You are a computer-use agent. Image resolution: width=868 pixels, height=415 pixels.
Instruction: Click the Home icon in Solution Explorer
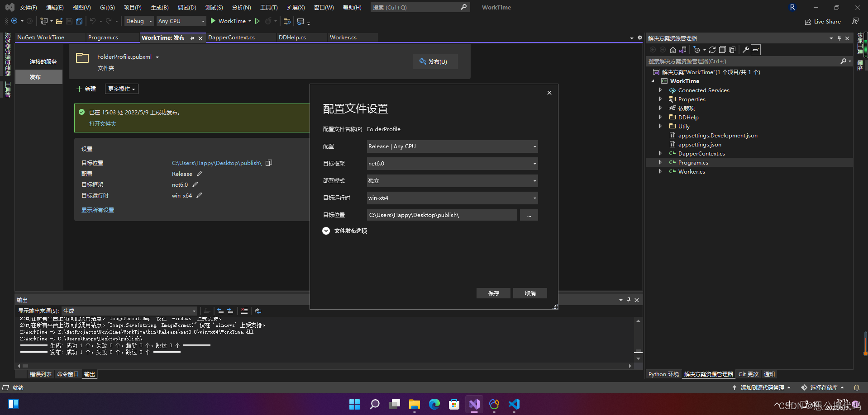tap(672, 50)
